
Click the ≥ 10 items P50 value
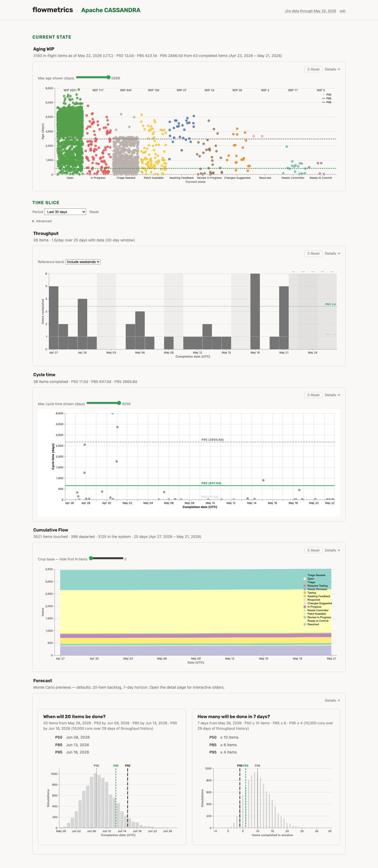[x=229, y=738]
